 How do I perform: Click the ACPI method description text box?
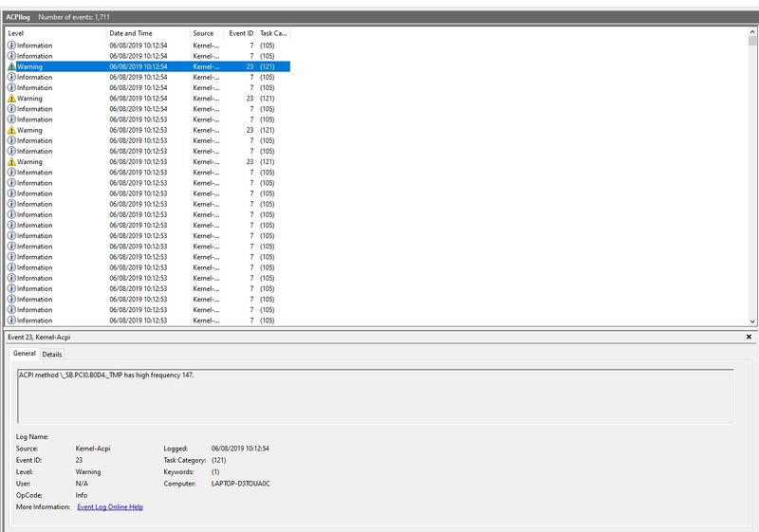[x=375, y=395]
